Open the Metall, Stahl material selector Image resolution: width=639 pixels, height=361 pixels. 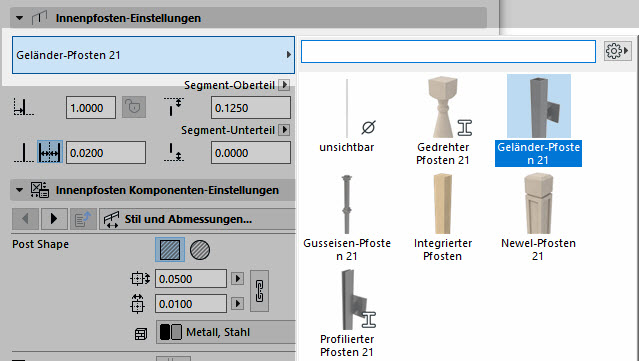pyautogui.click(x=226, y=332)
